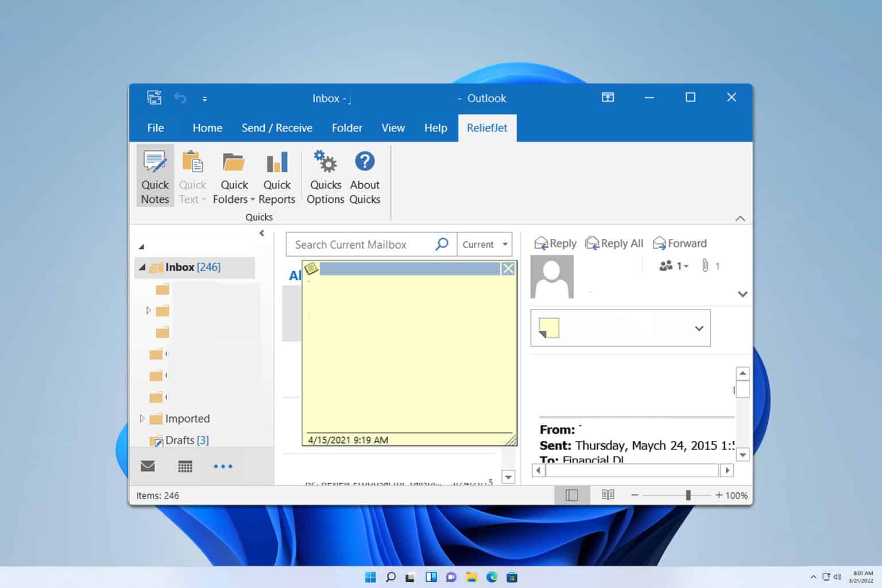
Task: Switch to Calendar view icon
Action: (185, 466)
